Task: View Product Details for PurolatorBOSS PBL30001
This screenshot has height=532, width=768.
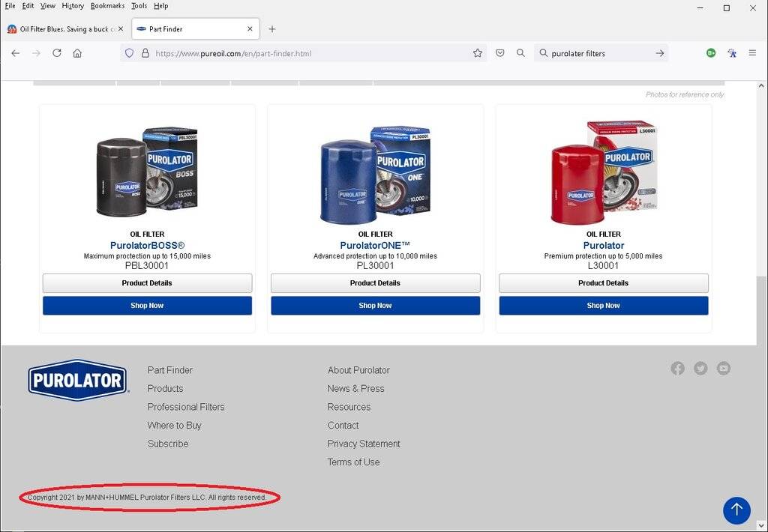Action: [147, 283]
